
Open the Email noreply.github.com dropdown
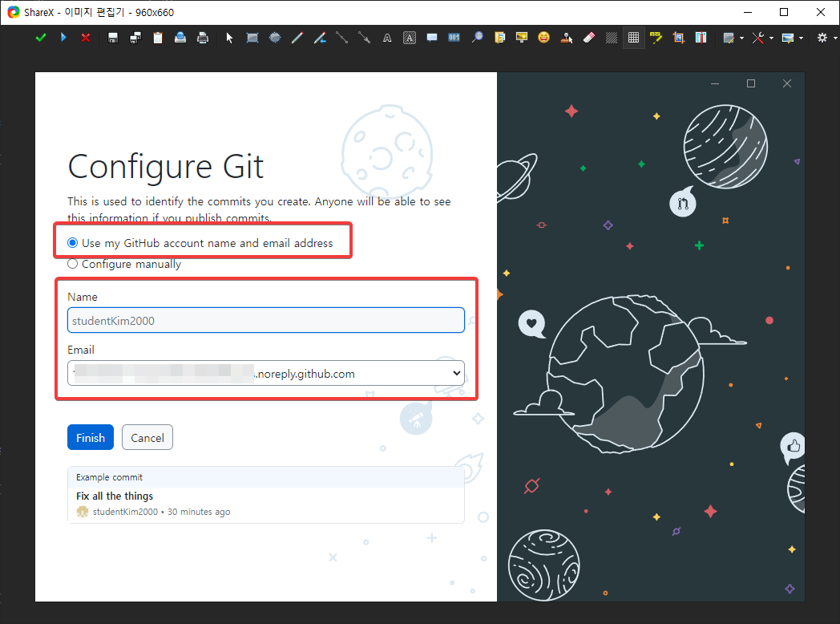(x=266, y=373)
